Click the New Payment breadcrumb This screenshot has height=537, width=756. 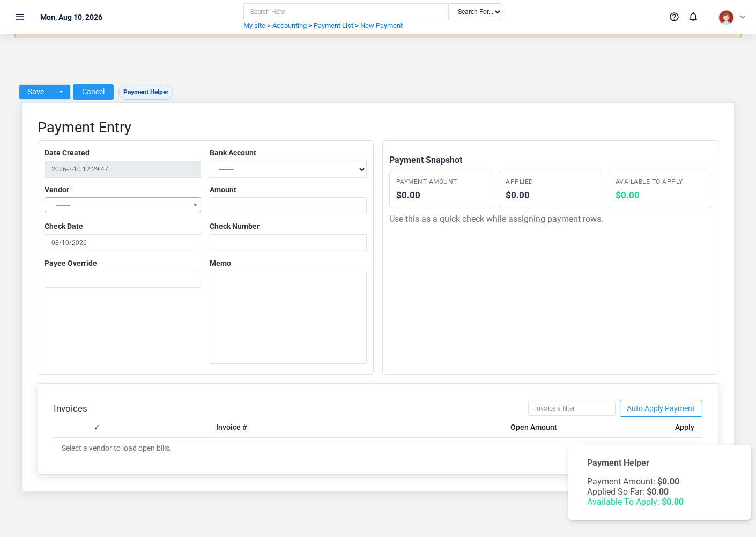pyautogui.click(x=381, y=26)
